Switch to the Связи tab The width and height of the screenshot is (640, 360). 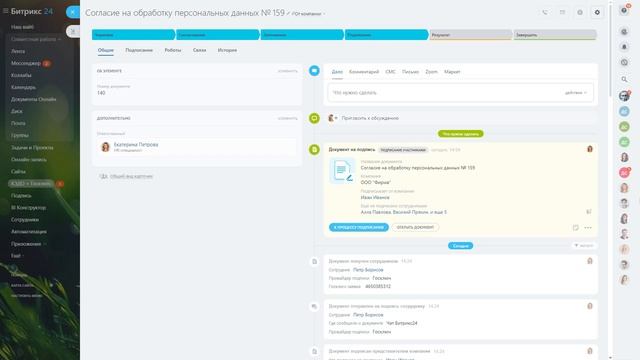[199, 50]
